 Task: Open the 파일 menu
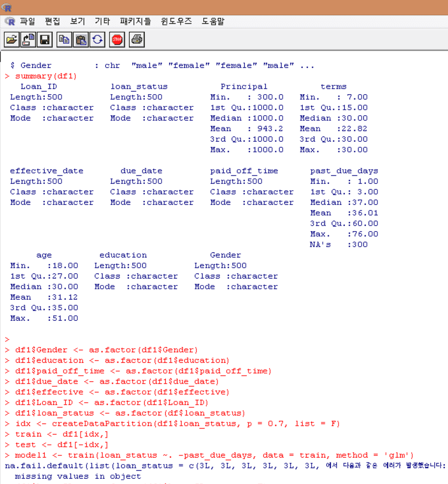[27, 21]
